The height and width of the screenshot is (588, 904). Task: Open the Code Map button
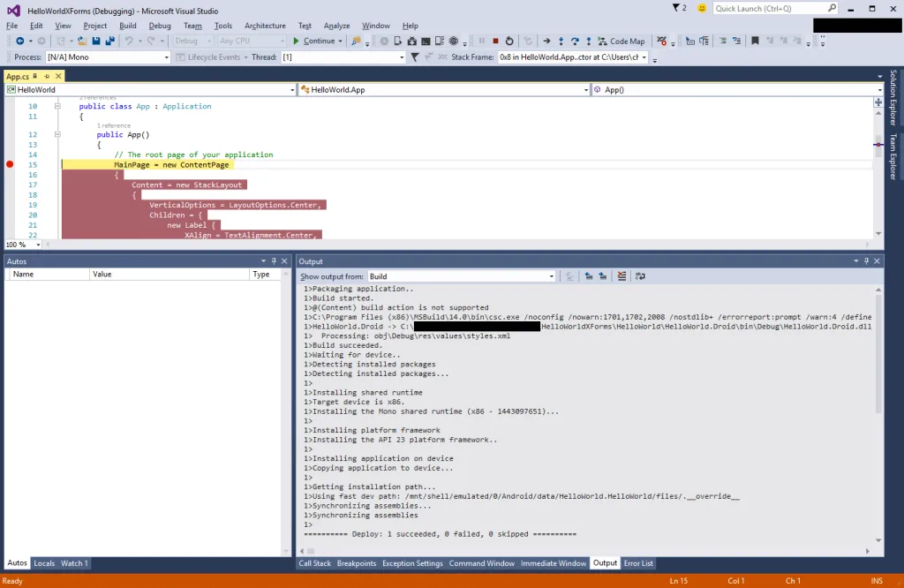621,41
